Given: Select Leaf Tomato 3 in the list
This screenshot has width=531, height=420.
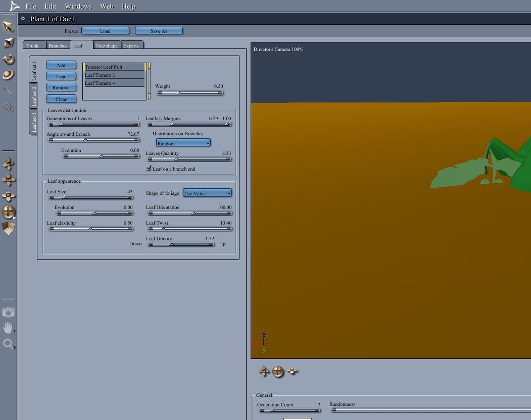Looking at the screenshot, I should [x=115, y=75].
